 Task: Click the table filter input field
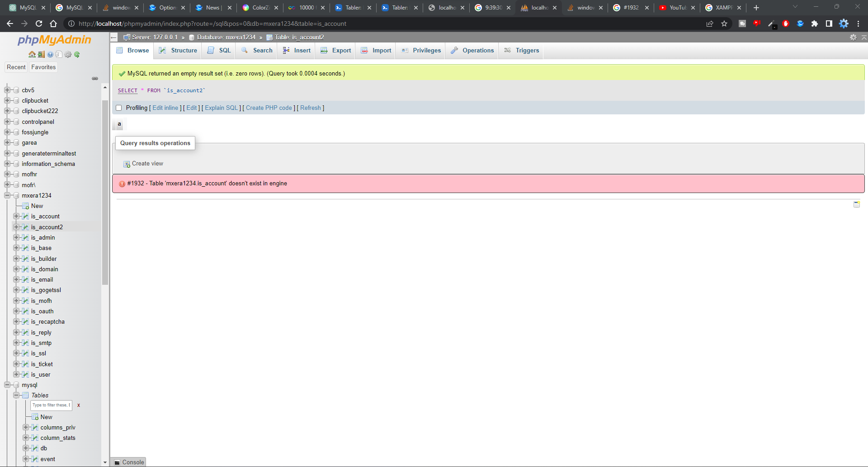pyautogui.click(x=51, y=405)
